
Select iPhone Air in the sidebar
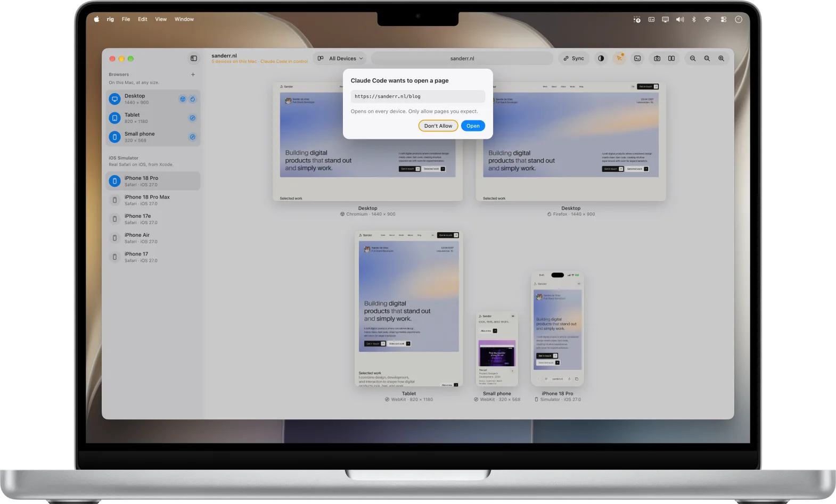coord(153,238)
